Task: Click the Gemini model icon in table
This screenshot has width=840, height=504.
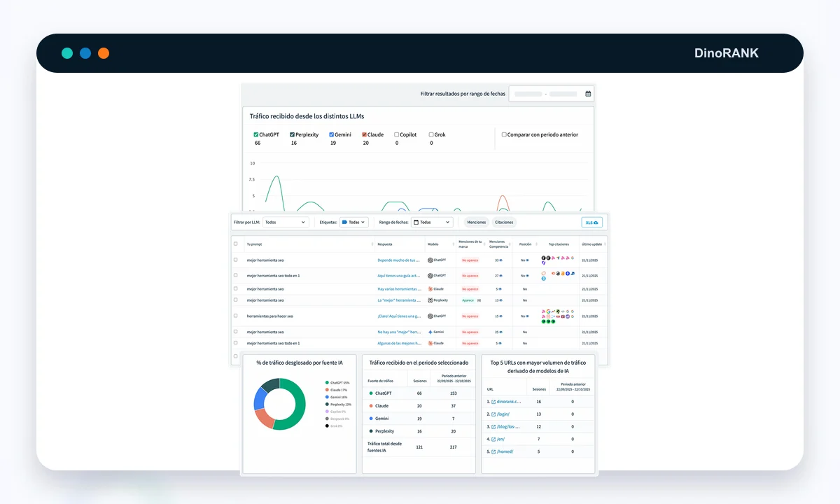Action: click(x=430, y=332)
